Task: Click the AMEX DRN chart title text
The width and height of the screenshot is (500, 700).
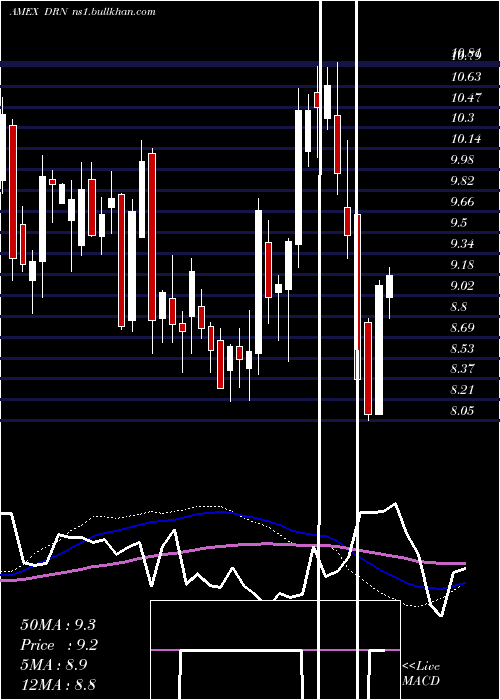Action: [x=83, y=12]
